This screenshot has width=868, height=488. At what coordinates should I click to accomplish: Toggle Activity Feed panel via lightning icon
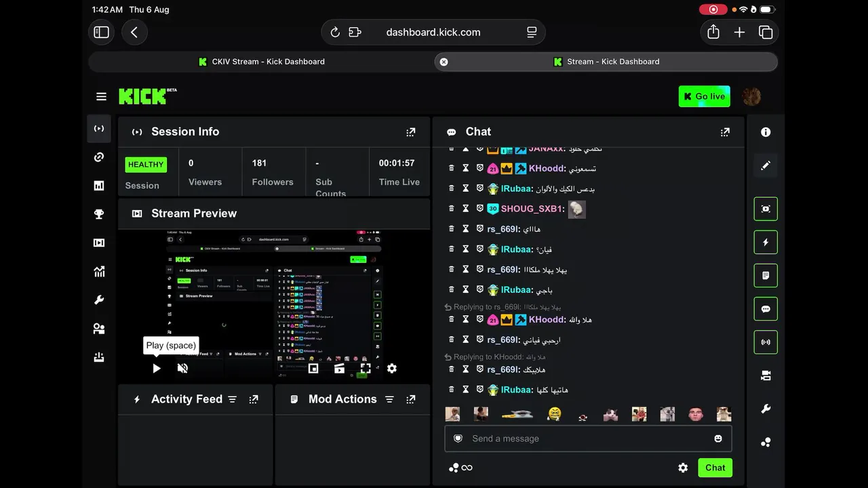pos(766,242)
